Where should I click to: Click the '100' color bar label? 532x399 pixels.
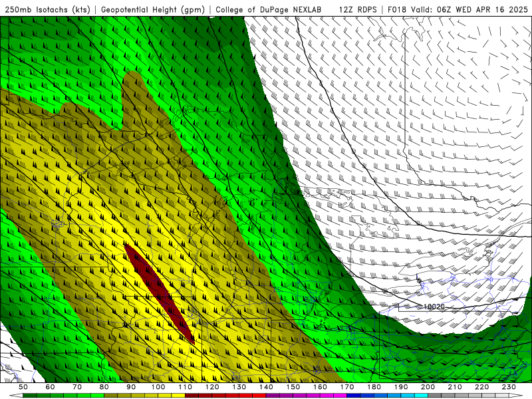pos(158,387)
